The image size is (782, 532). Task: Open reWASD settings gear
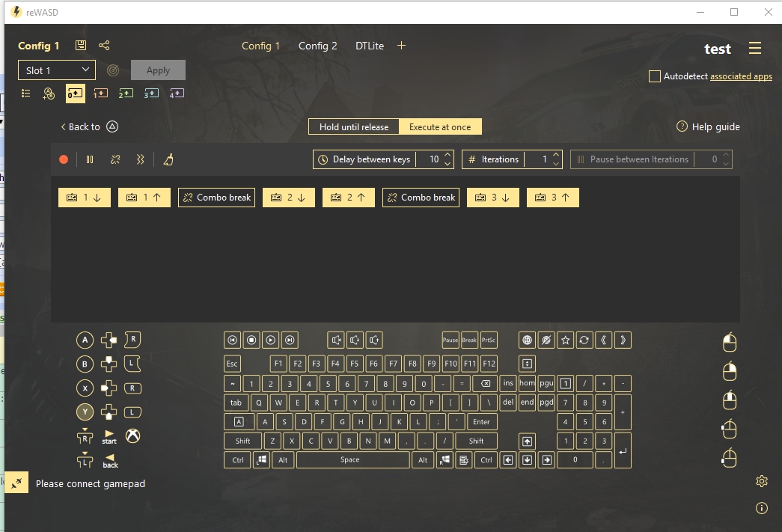[x=762, y=481]
